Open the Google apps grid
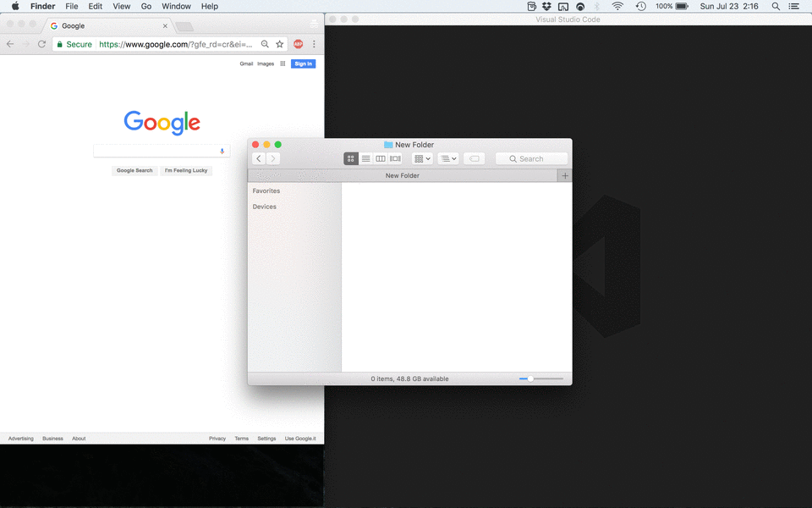Screen dimensions: 812x508 (x=283, y=63)
